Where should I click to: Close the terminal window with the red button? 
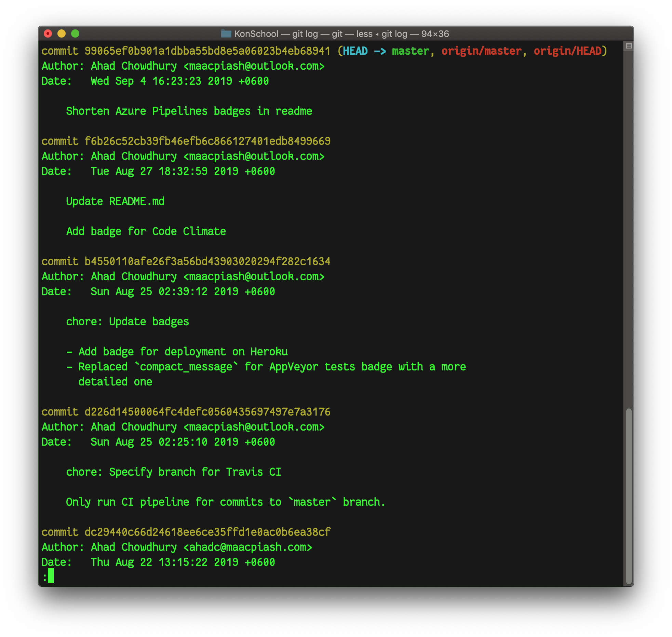pyautogui.click(x=48, y=33)
